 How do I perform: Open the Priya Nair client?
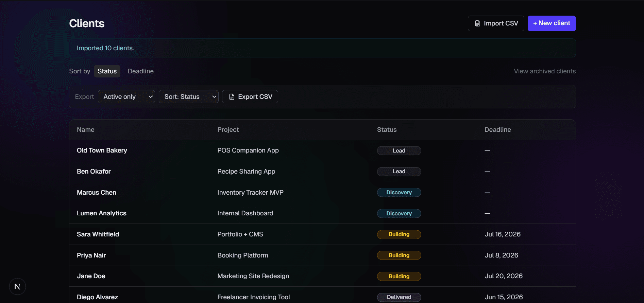[x=91, y=255]
